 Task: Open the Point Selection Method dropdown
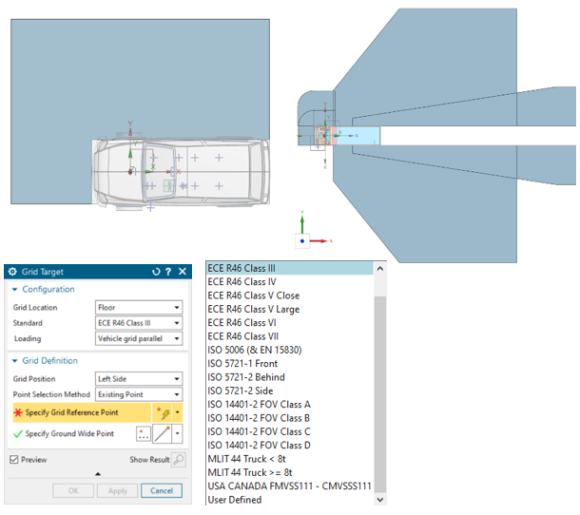point(139,394)
